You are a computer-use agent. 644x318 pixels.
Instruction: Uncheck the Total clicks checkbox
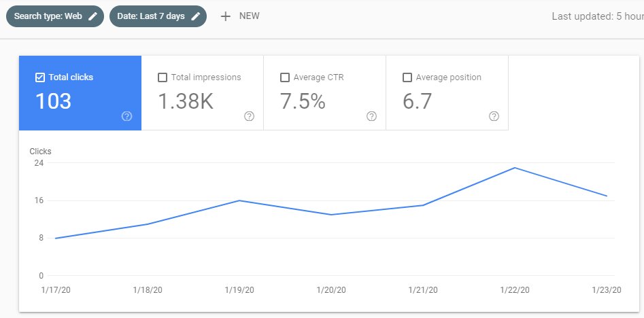pos(39,77)
